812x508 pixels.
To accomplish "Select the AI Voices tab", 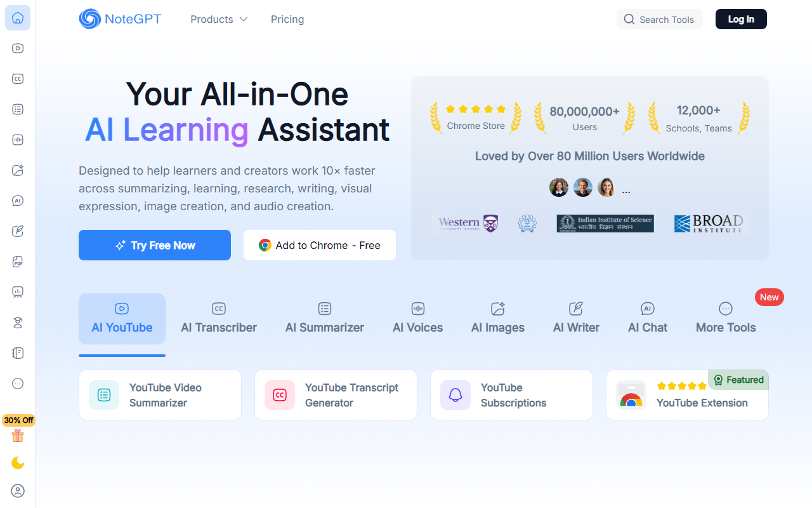I will click(x=417, y=319).
